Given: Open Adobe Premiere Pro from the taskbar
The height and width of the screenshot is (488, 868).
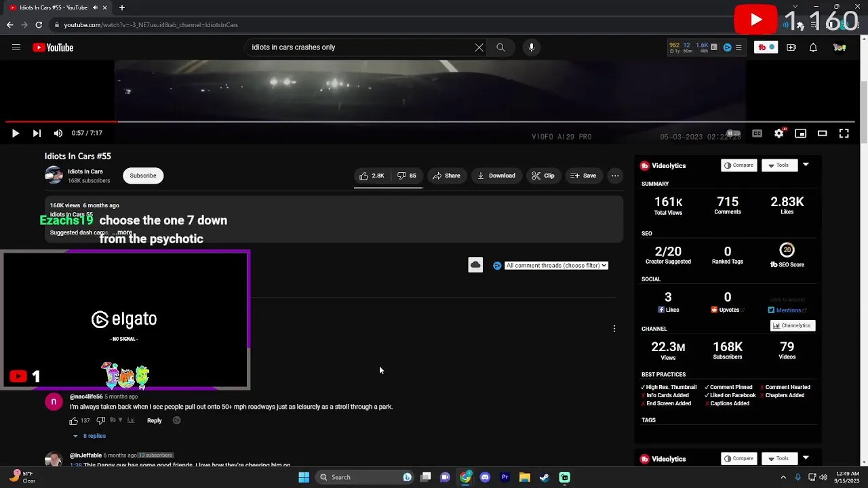Looking at the screenshot, I should pyautogui.click(x=505, y=477).
